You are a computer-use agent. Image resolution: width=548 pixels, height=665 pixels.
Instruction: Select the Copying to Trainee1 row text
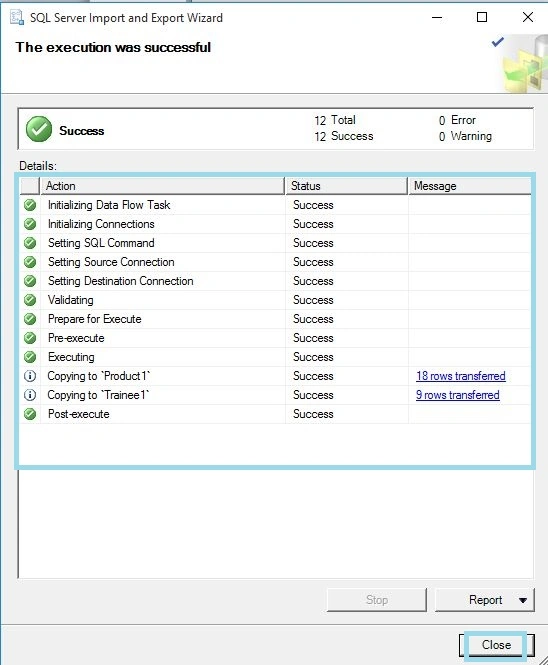(98, 395)
